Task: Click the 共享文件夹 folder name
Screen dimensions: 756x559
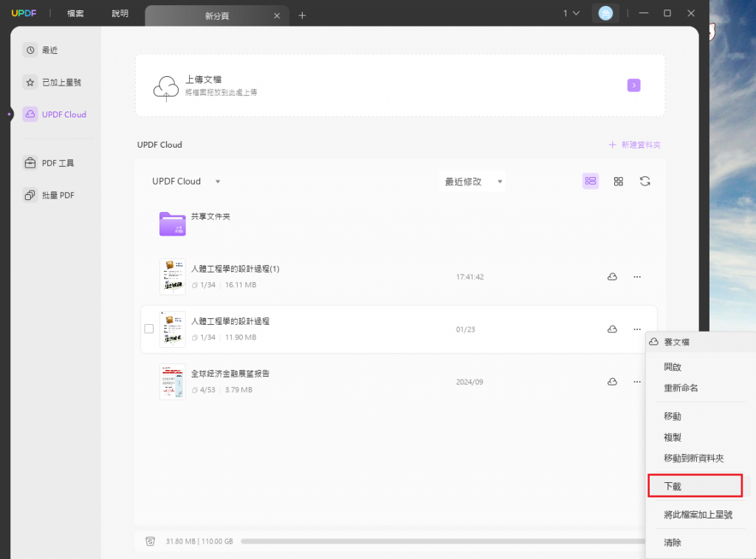Action: pos(210,216)
